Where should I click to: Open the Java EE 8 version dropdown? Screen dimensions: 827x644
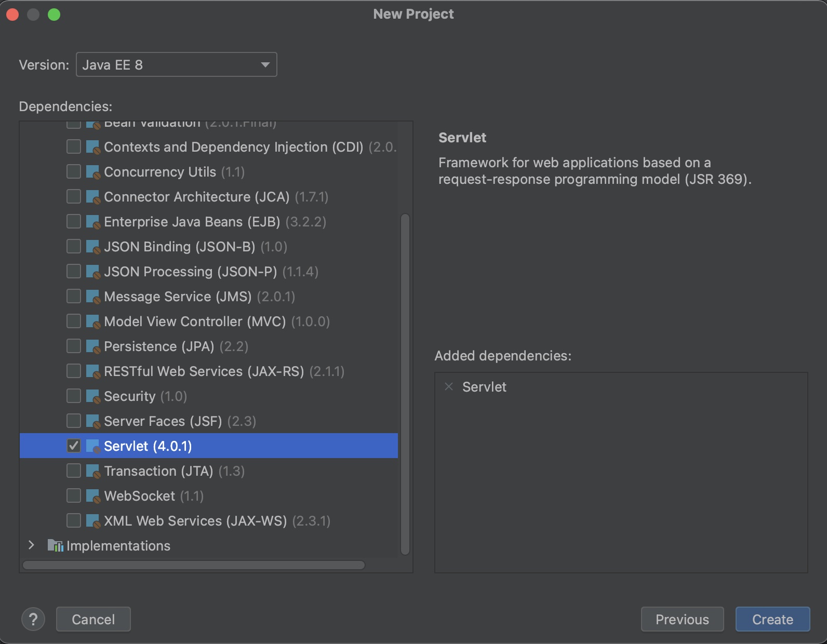coord(177,64)
